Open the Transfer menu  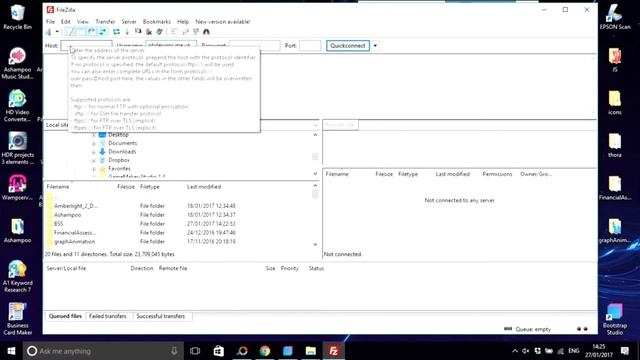[x=105, y=22]
